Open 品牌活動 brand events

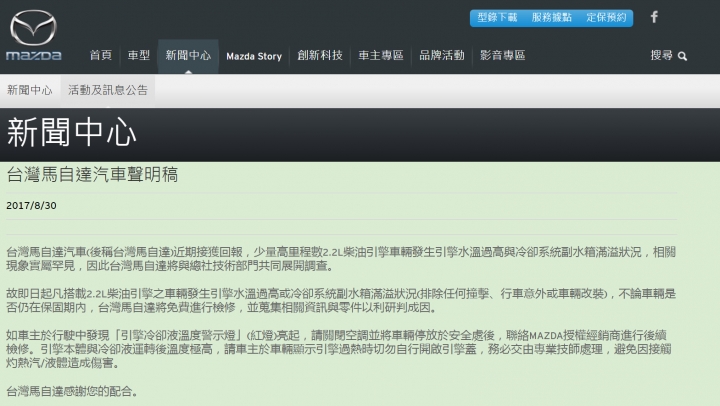[x=442, y=56]
